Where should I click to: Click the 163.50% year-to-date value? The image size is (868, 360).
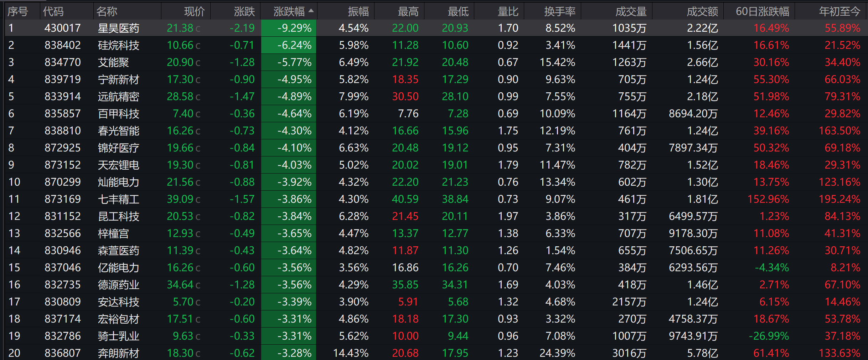839,131
